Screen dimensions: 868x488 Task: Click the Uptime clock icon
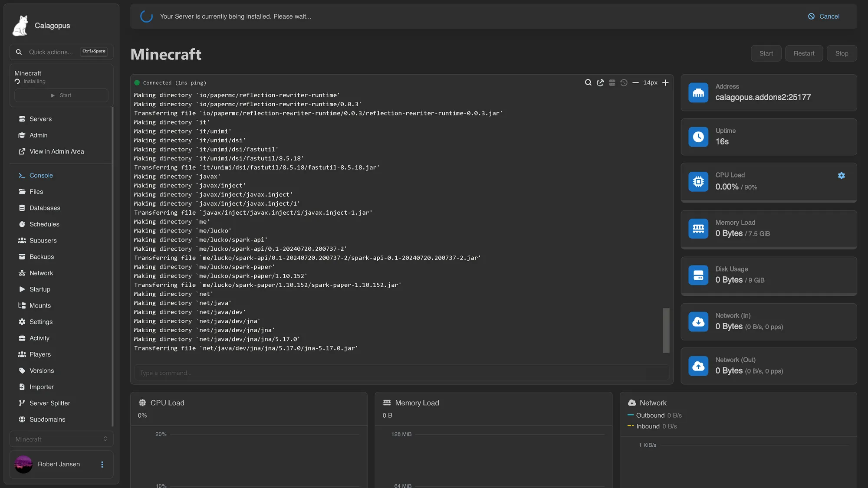[698, 137]
